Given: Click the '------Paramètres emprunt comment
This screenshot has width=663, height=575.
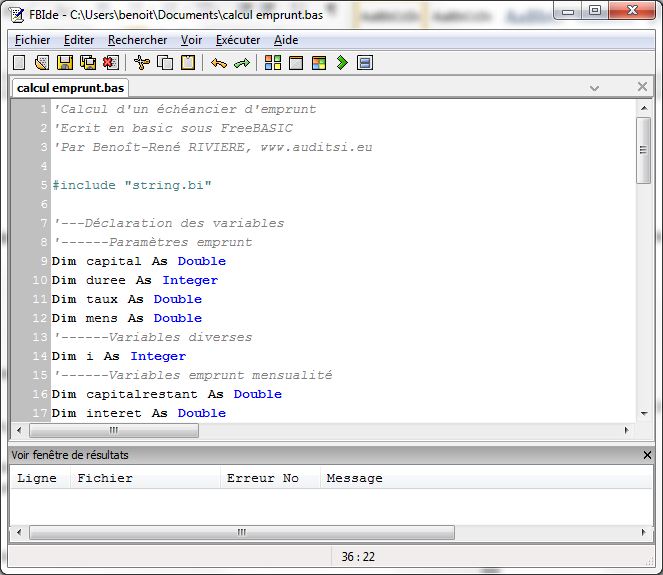Looking at the screenshot, I should coord(153,242).
